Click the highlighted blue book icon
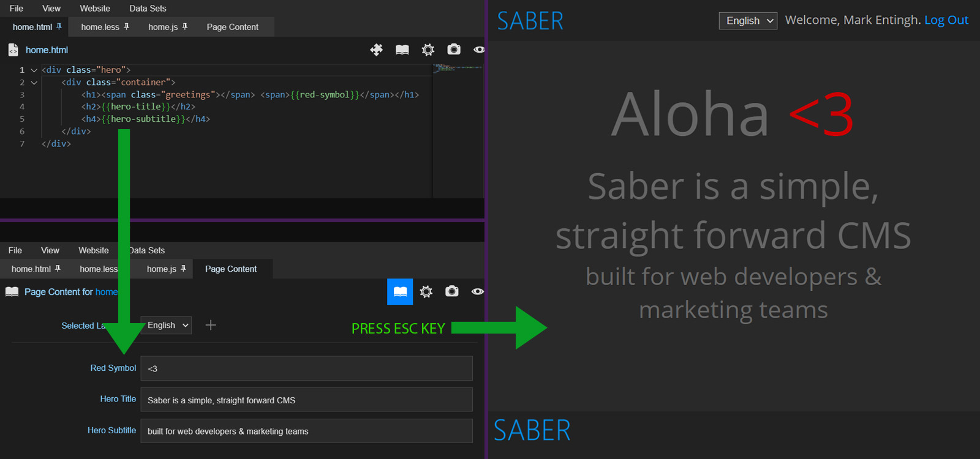 400,292
